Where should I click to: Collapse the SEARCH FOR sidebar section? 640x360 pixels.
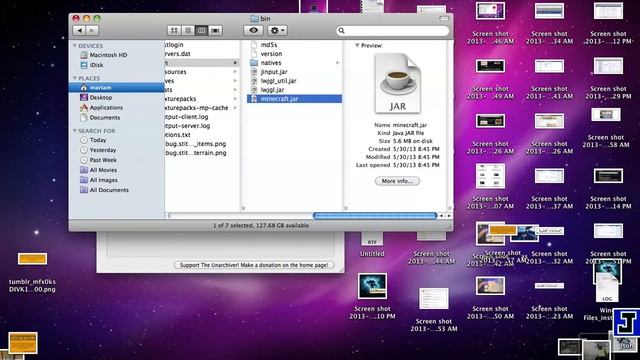(x=75, y=131)
